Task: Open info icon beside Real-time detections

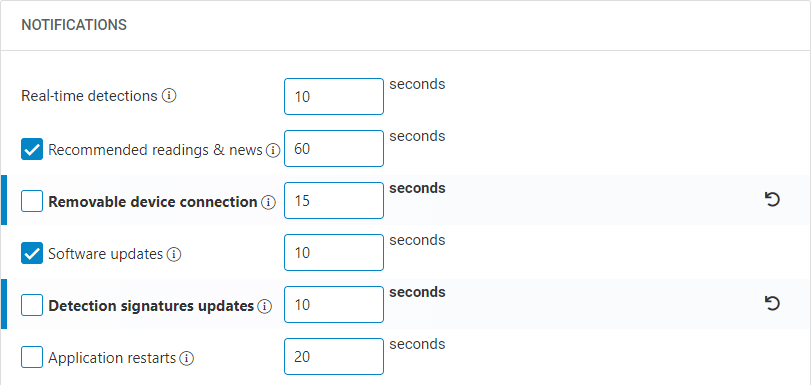Action: (169, 96)
